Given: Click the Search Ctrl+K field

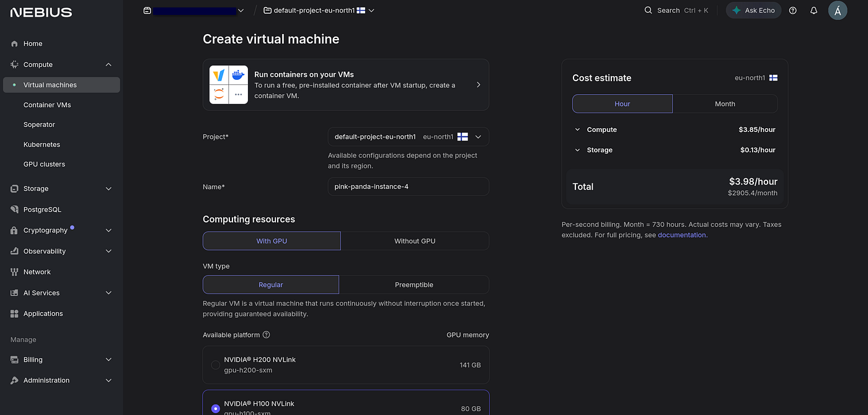Looking at the screenshot, I should 676,11.
